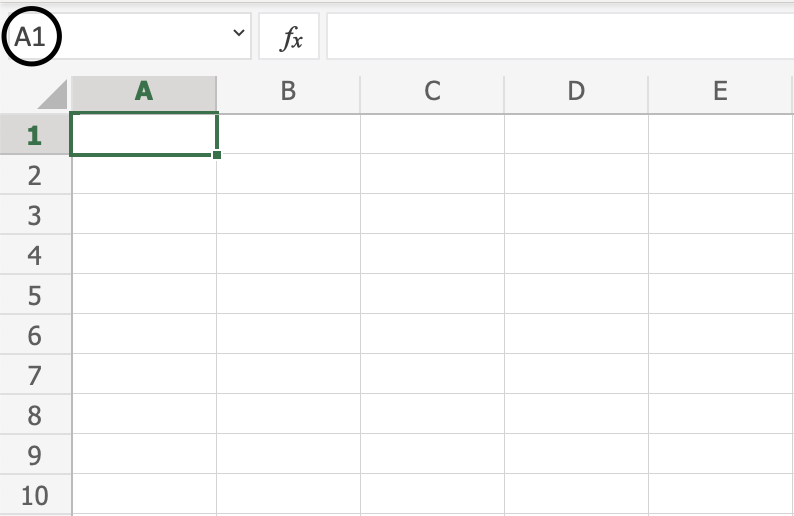Image resolution: width=794 pixels, height=516 pixels.
Task: Select column D header
Action: 576,91
